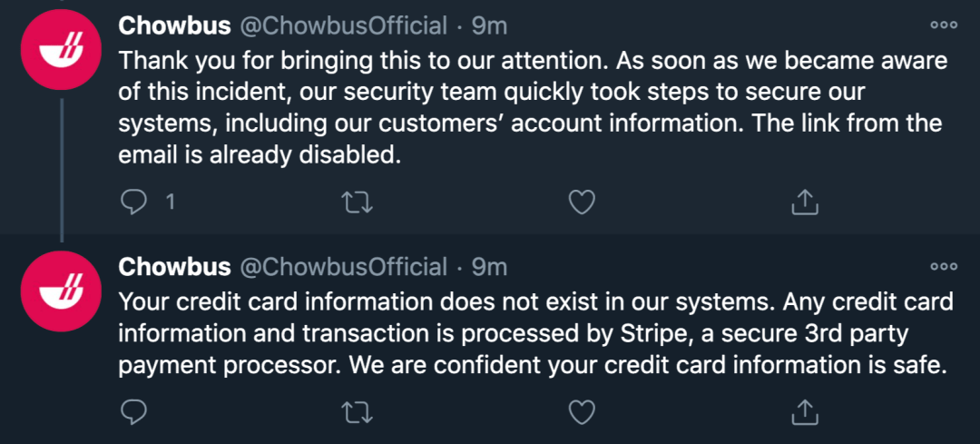Click @ChowbusOfficial handle in the first tweet
This screenshot has width=980, height=444.
(x=342, y=26)
